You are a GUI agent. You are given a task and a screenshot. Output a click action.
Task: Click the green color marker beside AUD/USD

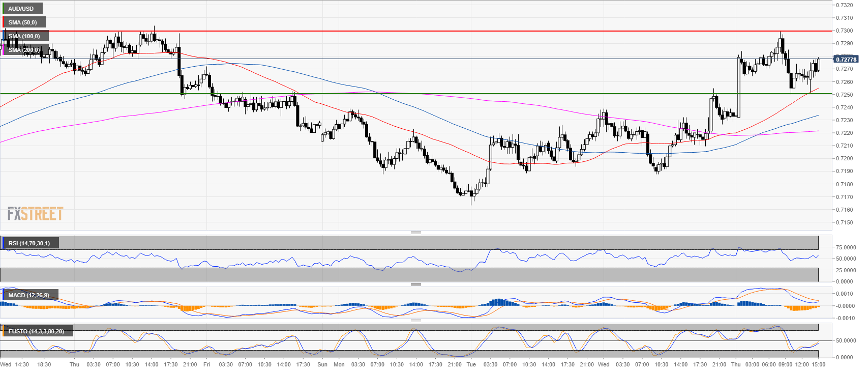pos(3,9)
